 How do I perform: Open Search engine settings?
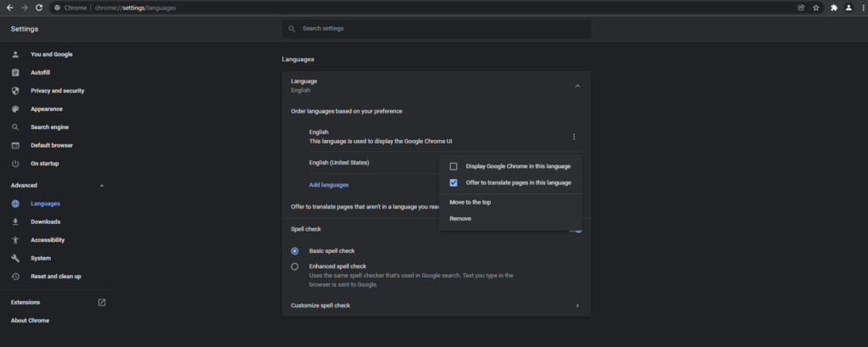[x=50, y=127]
